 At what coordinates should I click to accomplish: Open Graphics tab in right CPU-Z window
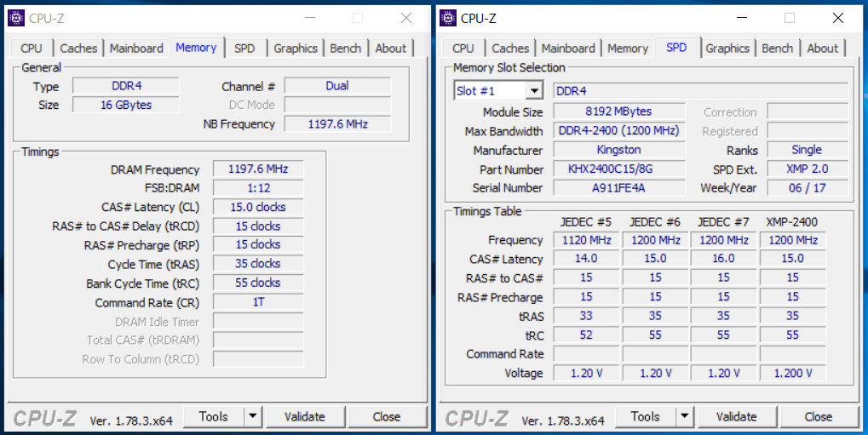point(727,49)
